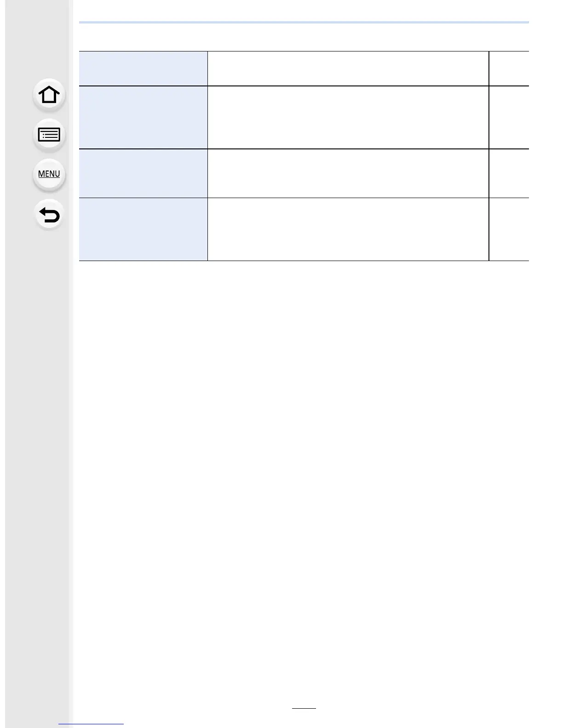The width and height of the screenshot is (563, 728).
Task: Click the second row's wide description cell
Action: click(348, 117)
